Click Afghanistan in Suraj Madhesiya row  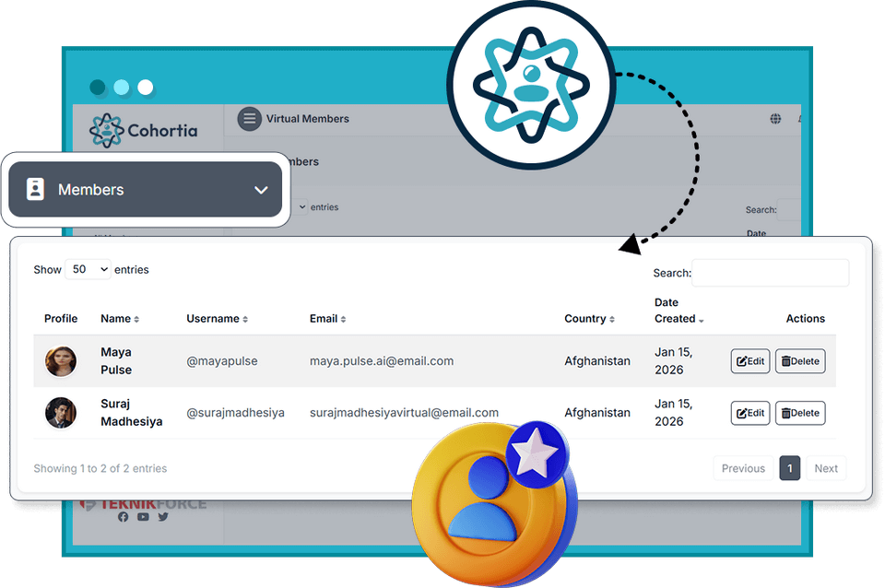(597, 413)
